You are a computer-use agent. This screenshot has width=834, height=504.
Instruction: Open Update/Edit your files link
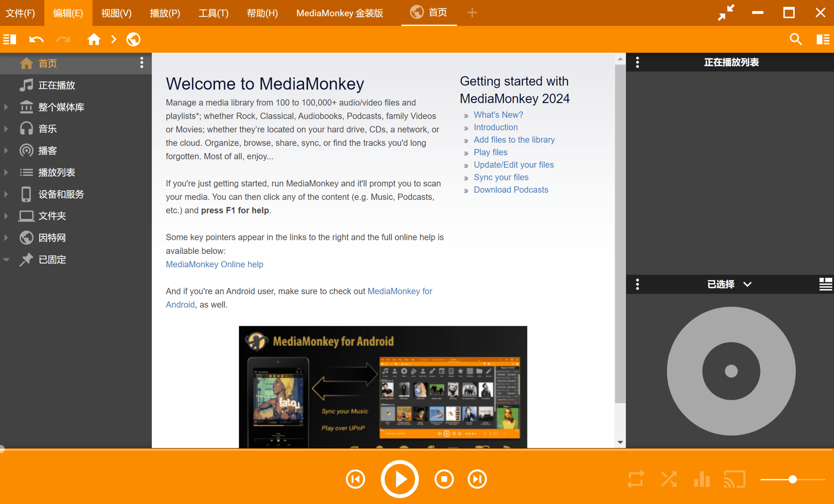pos(514,165)
